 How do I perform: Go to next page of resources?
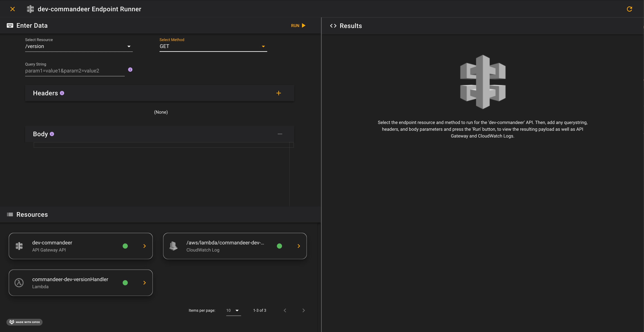click(303, 311)
